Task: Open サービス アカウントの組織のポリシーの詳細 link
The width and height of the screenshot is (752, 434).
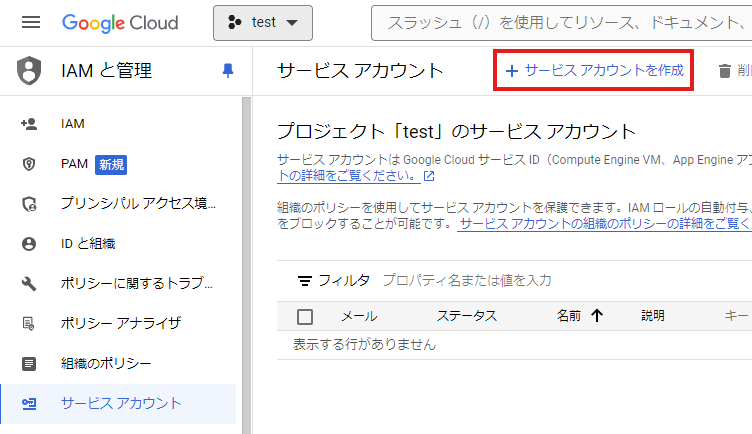Action: [604, 223]
